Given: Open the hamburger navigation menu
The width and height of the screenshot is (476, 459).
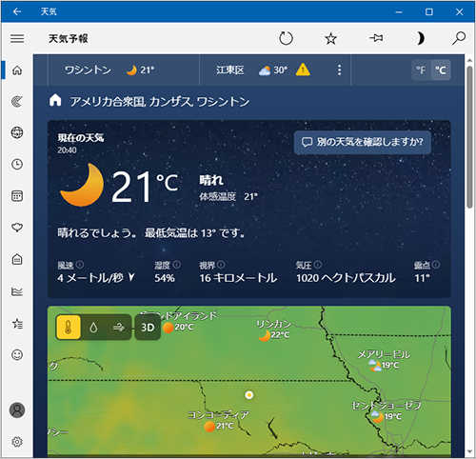Looking at the screenshot, I should tap(17, 39).
